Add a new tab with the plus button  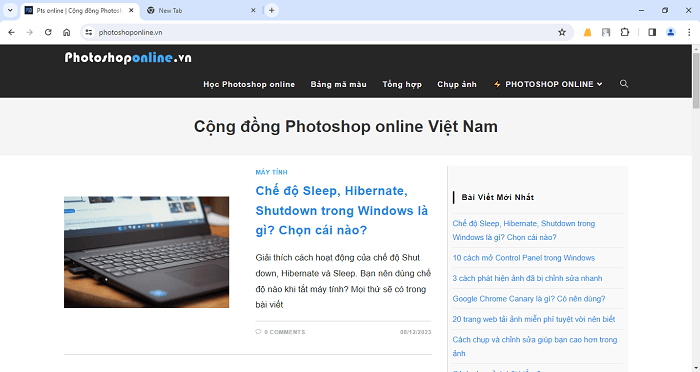271,10
